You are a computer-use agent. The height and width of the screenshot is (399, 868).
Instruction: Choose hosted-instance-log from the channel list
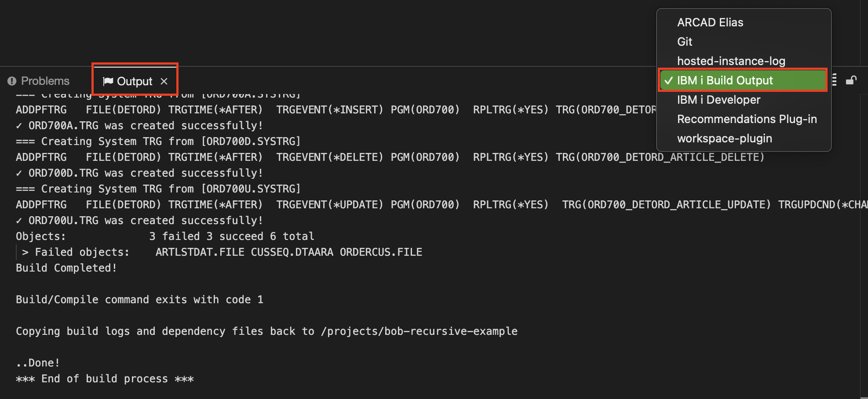(x=731, y=61)
